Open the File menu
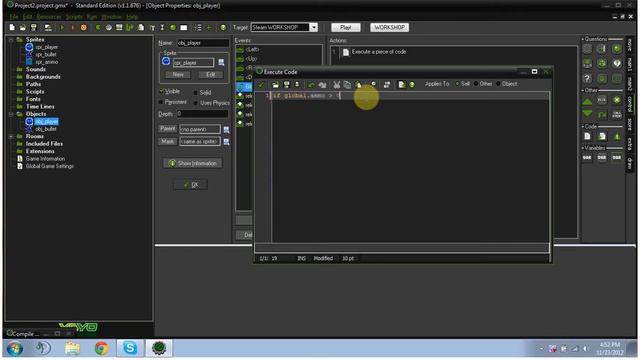Screen dimensions: 640x360 (x=14, y=17)
